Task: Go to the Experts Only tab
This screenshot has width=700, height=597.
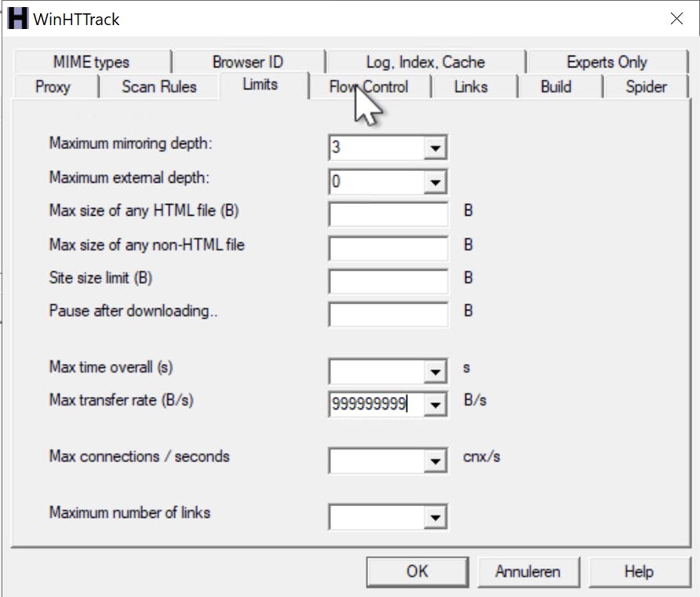Action: [607, 61]
